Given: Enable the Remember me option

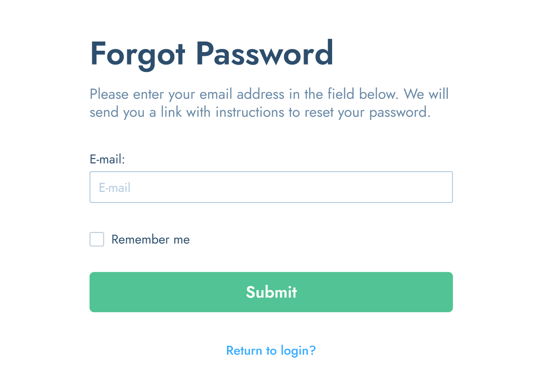Looking at the screenshot, I should [x=97, y=239].
